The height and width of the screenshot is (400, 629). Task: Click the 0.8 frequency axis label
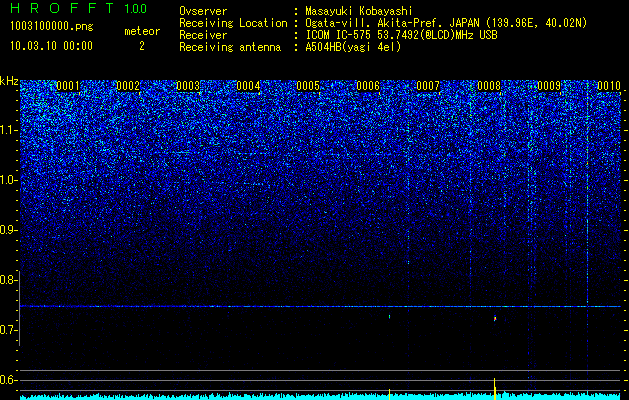9,280
